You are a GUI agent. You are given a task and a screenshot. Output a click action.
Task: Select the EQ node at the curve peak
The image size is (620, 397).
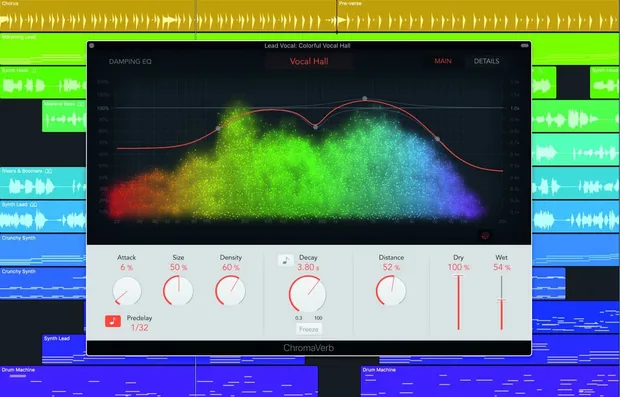tap(365, 98)
